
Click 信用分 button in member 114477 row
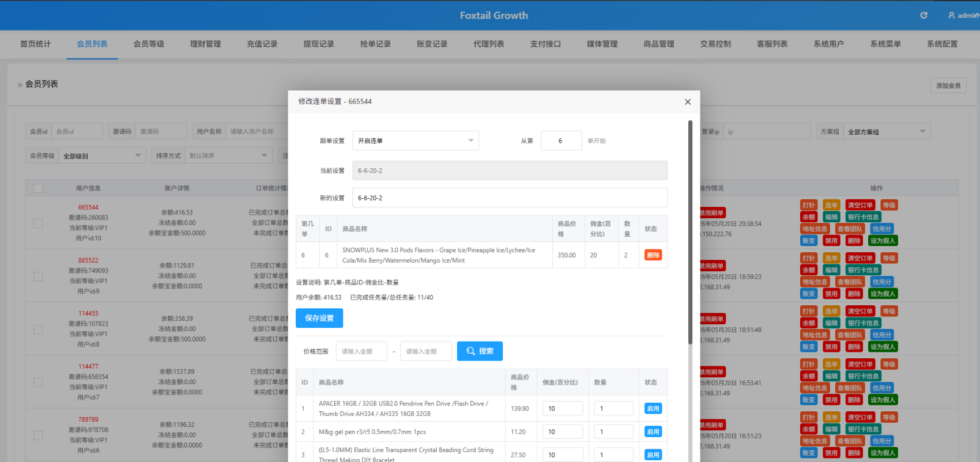click(881, 388)
